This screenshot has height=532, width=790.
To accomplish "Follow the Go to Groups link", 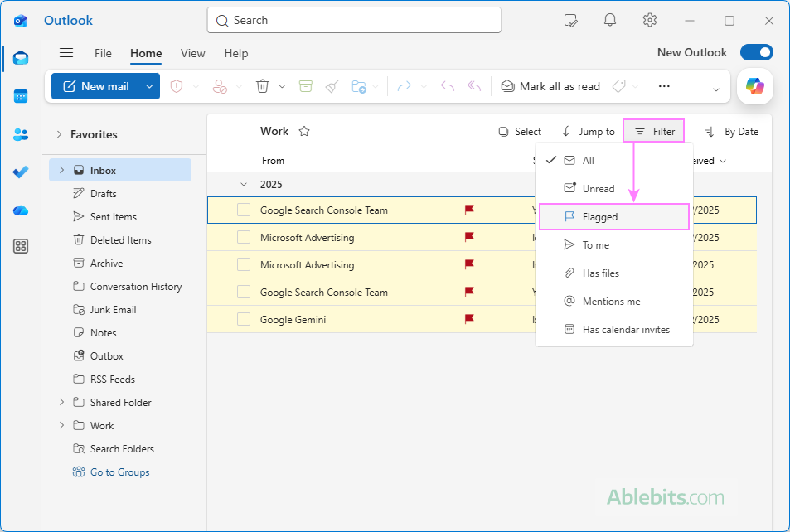I will pos(111,472).
